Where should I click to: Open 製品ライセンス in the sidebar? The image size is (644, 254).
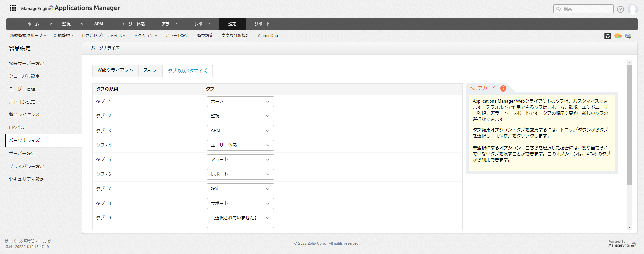(x=24, y=115)
